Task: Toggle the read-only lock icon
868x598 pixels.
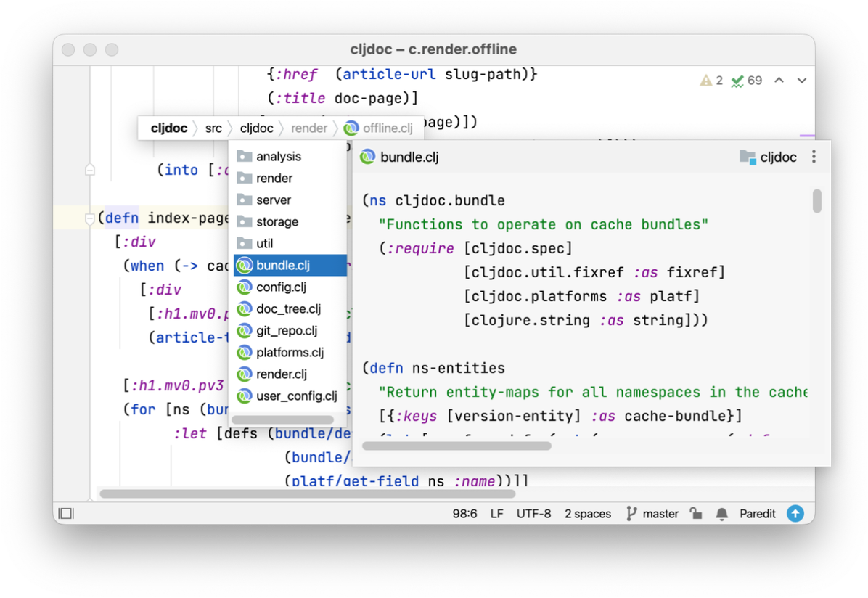Action: (x=696, y=514)
